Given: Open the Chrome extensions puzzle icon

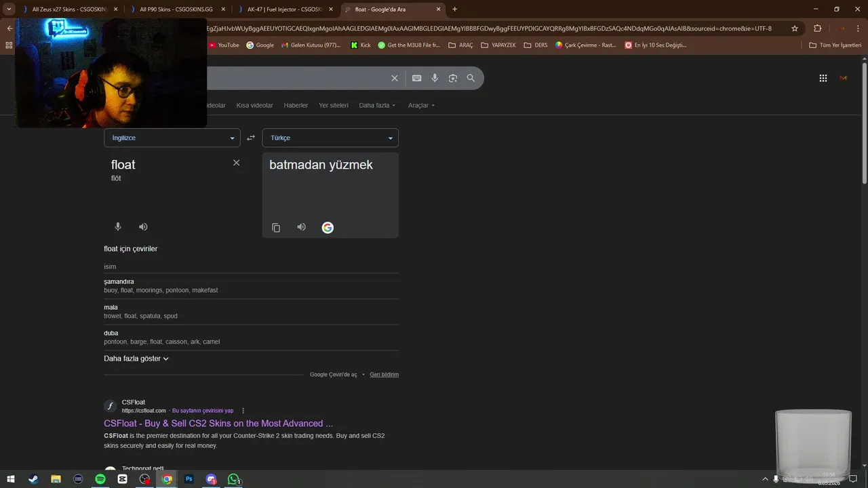Looking at the screenshot, I should 817,28.
